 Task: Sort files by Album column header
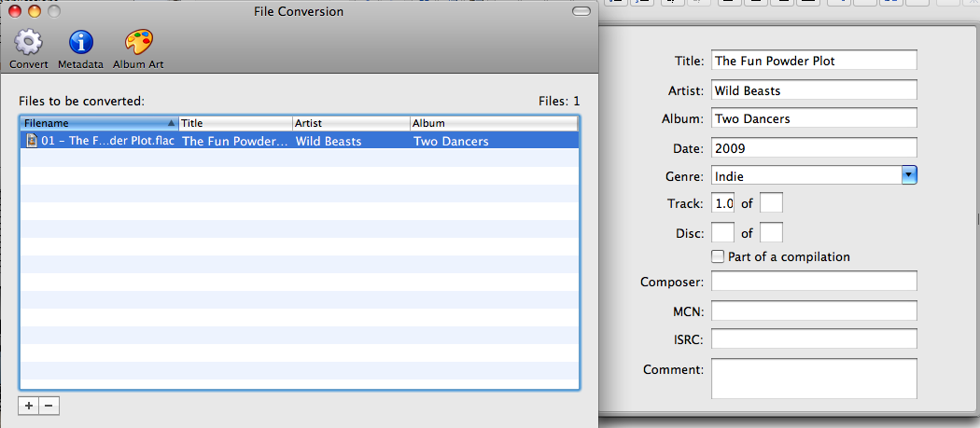click(x=493, y=123)
